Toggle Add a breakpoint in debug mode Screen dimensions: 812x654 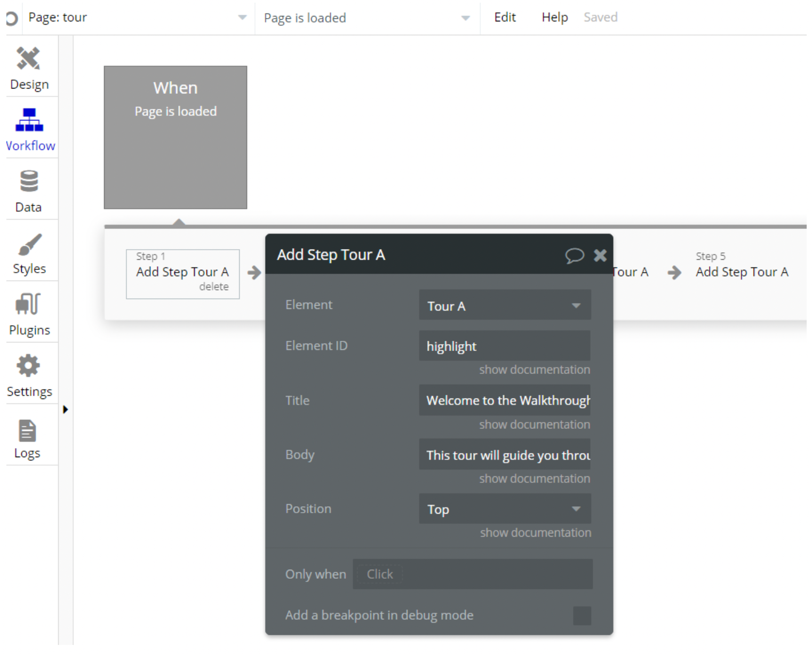pos(582,616)
